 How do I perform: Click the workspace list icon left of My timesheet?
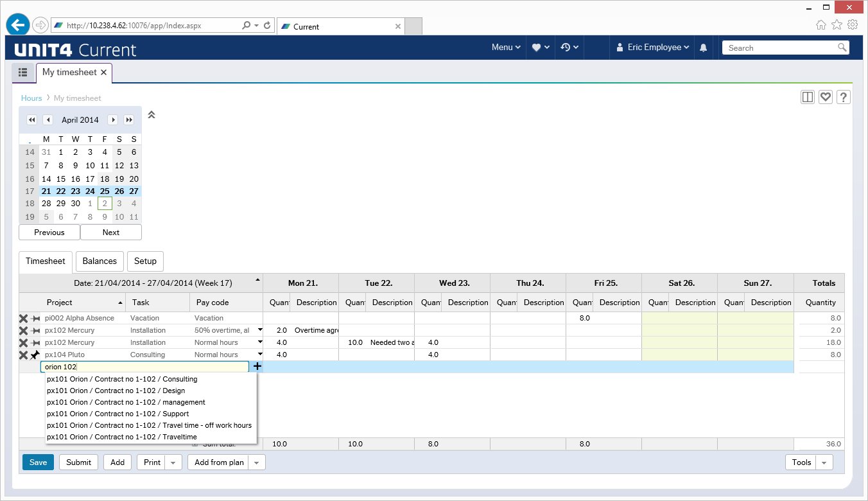pyautogui.click(x=23, y=73)
